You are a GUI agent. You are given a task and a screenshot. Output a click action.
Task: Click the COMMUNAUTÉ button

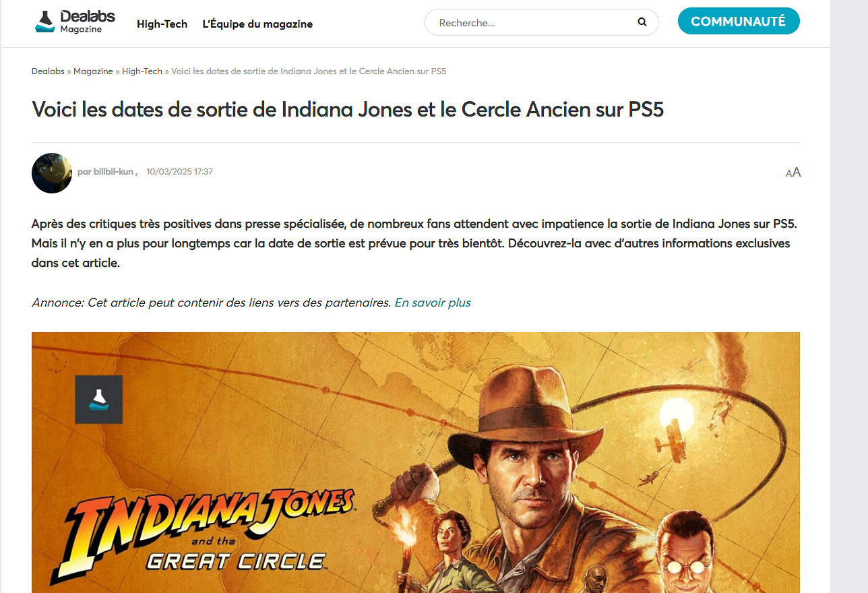point(739,21)
